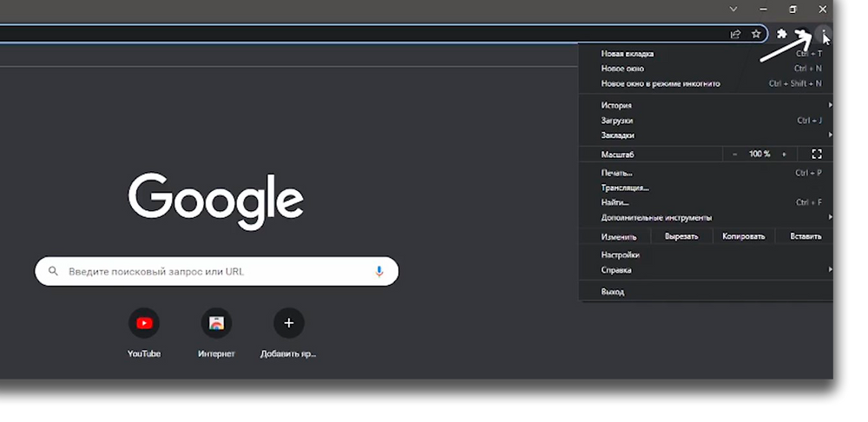The image size is (868, 422).
Task: Choose Выход to quit Chrome
Action: click(706, 292)
